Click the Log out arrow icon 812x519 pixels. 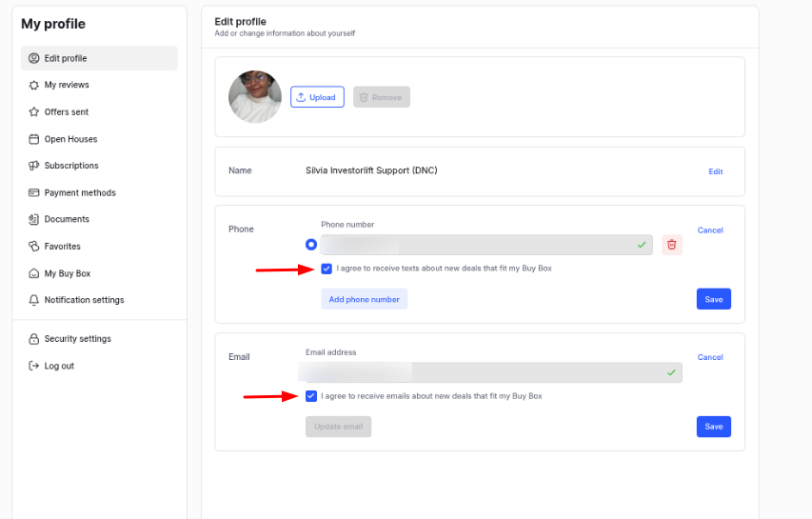pos(33,366)
